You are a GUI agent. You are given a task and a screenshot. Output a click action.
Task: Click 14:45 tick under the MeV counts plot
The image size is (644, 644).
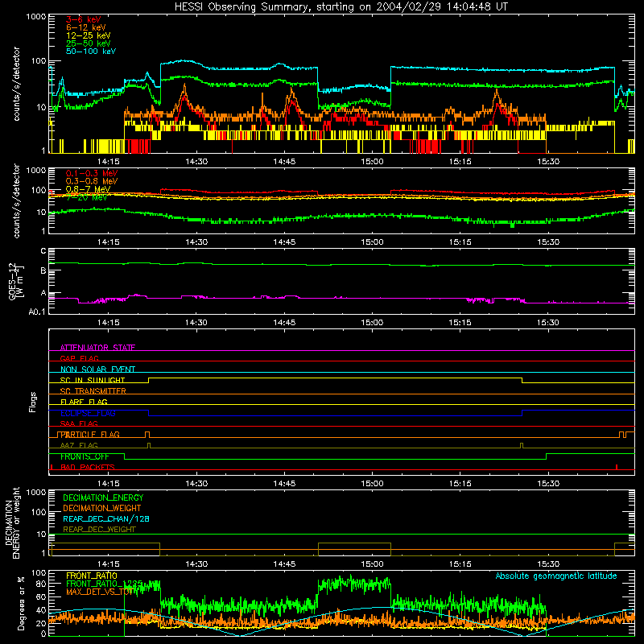point(284,242)
